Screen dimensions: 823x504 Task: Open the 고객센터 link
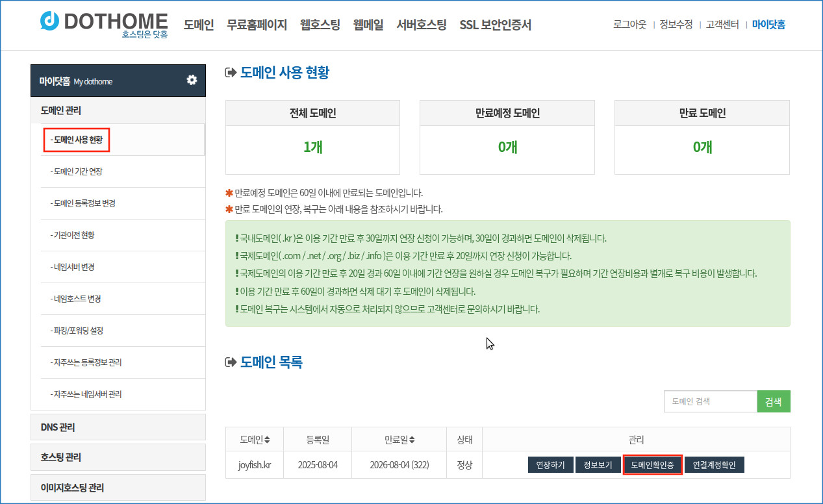click(x=722, y=25)
